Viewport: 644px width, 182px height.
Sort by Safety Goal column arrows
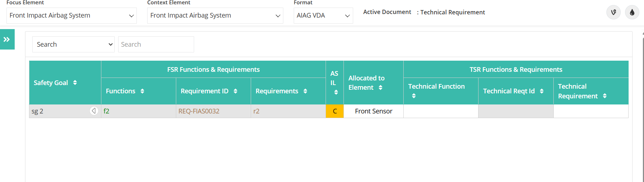click(75, 83)
